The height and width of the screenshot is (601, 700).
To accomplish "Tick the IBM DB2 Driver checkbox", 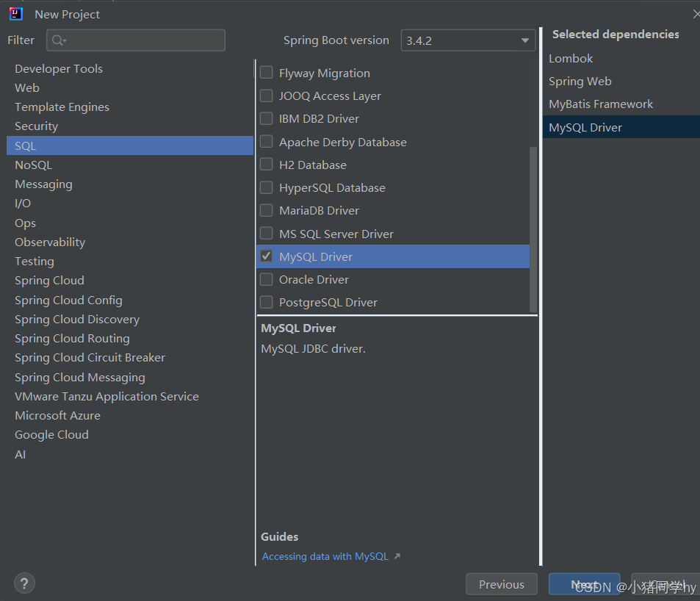I will click(x=266, y=118).
